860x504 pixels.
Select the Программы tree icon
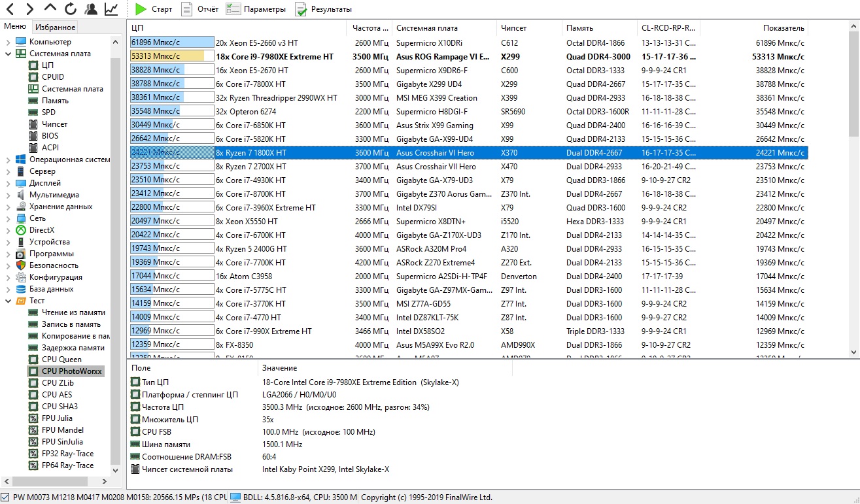[x=20, y=254]
